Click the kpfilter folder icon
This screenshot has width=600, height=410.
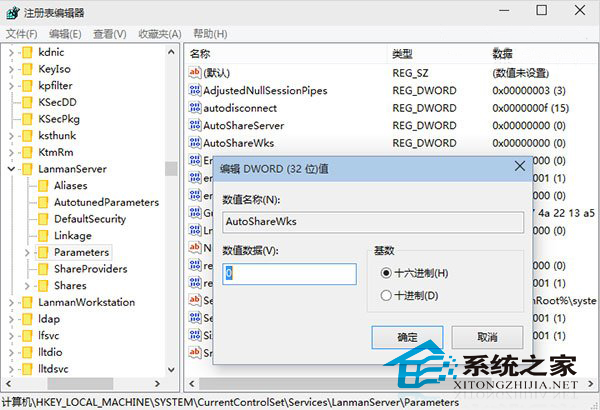tap(27, 86)
